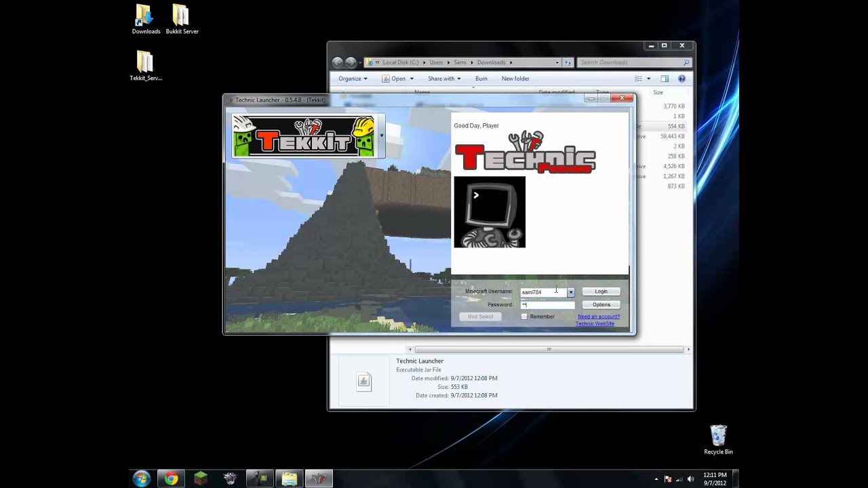Click the network signal tray icon

[x=680, y=479]
